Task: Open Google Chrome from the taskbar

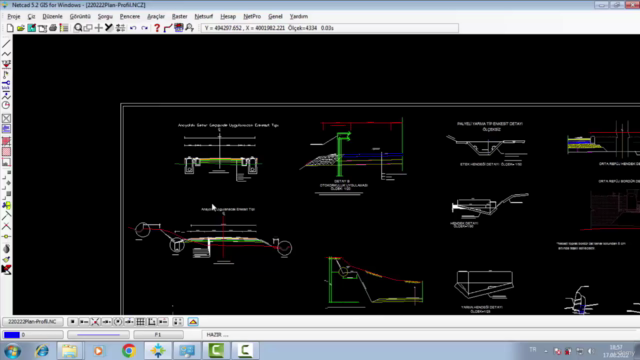Action: [129, 351]
